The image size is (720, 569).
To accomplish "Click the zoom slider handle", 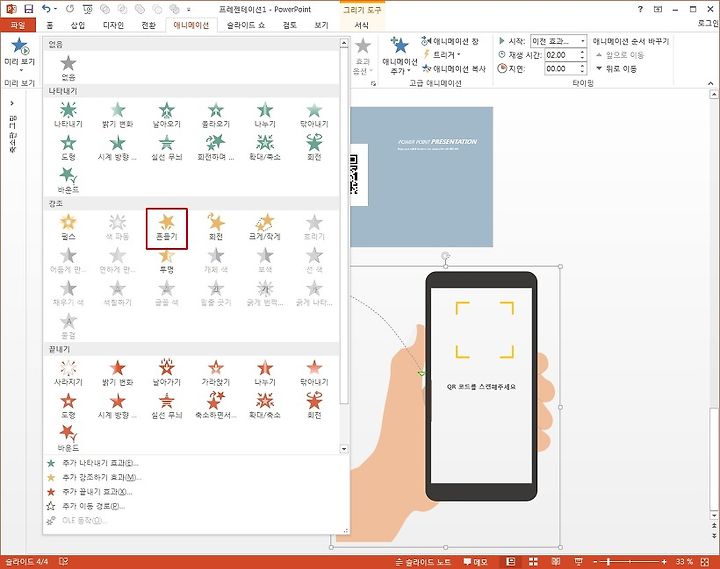I will (x=608, y=562).
